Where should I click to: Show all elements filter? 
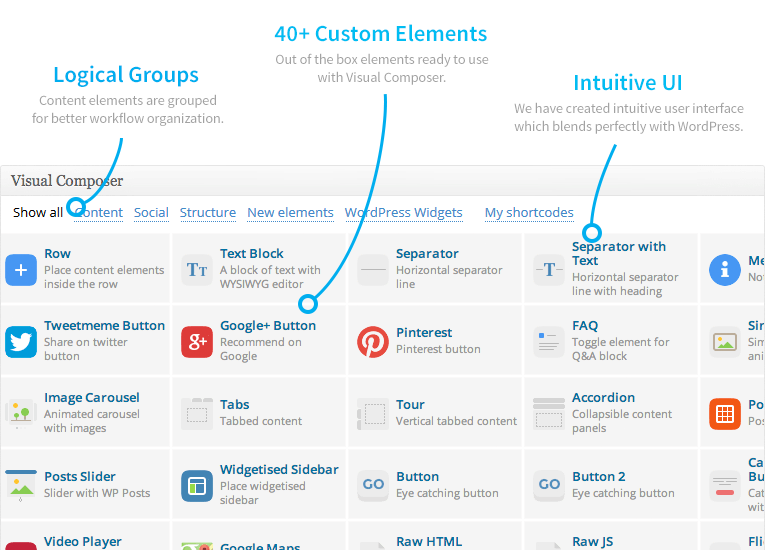(38, 213)
